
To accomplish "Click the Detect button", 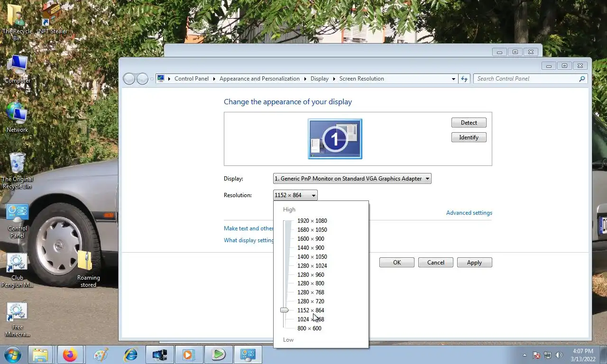I will [469, 123].
